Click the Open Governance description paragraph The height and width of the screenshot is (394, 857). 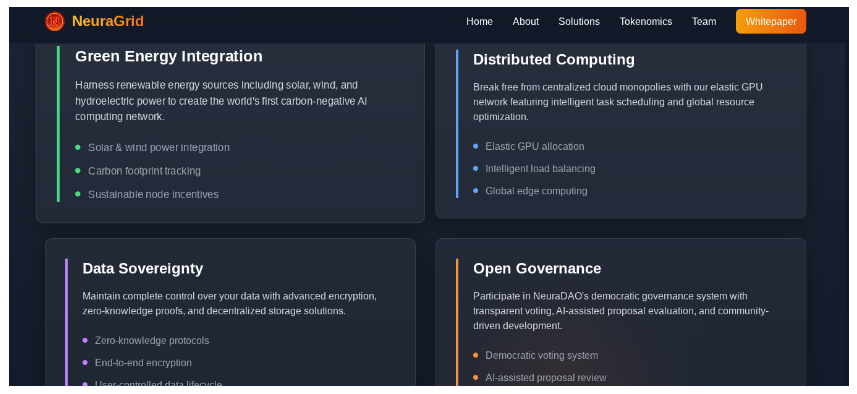[621, 311]
